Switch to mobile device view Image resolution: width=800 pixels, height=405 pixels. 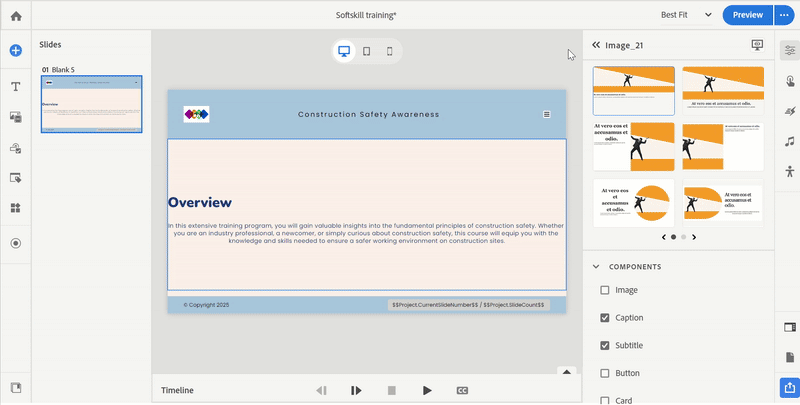(x=389, y=51)
